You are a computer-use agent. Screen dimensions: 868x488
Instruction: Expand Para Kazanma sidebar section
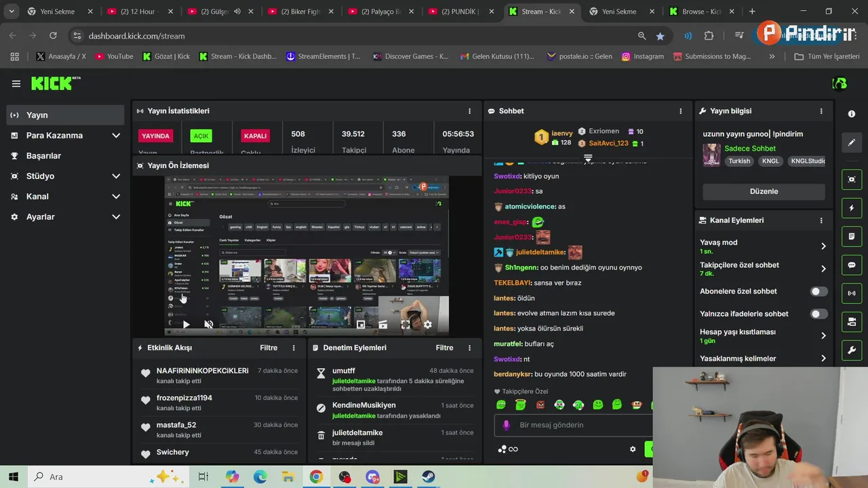pyautogui.click(x=116, y=136)
